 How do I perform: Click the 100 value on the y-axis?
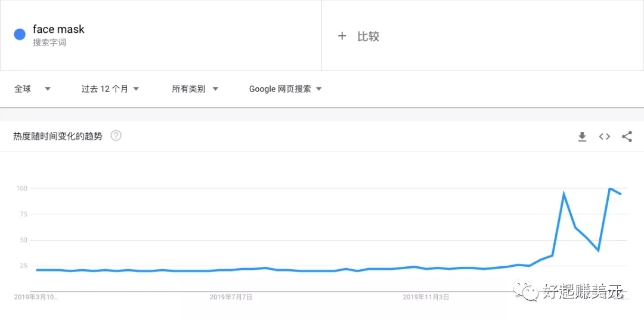coord(22,189)
